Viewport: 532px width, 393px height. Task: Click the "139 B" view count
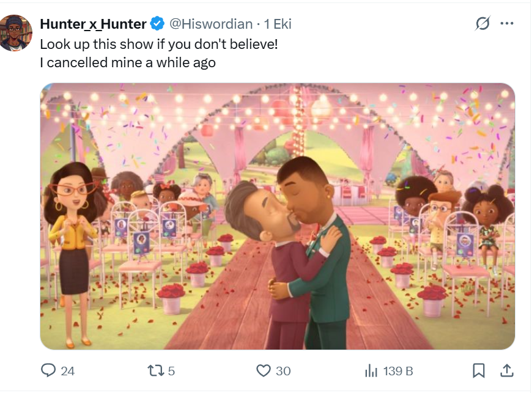click(x=398, y=371)
